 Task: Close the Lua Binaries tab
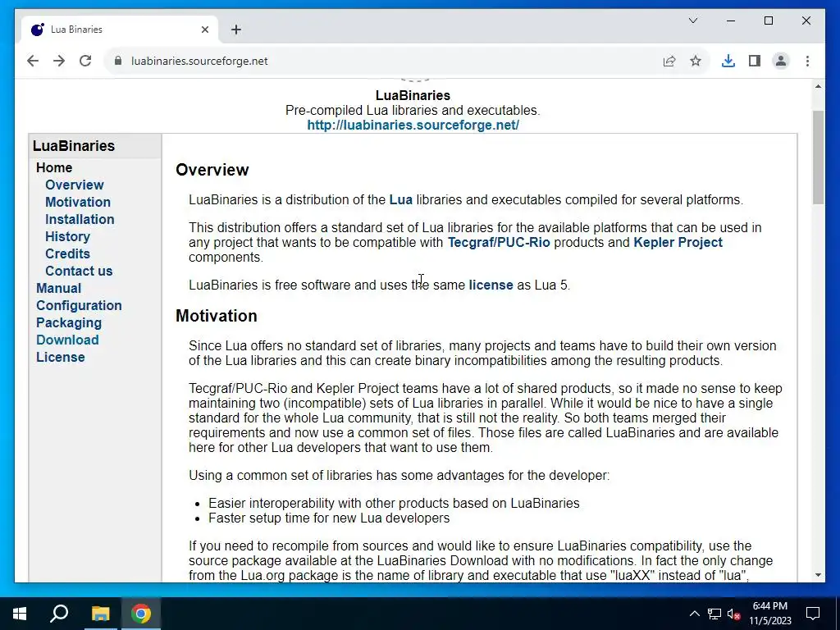tap(204, 30)
